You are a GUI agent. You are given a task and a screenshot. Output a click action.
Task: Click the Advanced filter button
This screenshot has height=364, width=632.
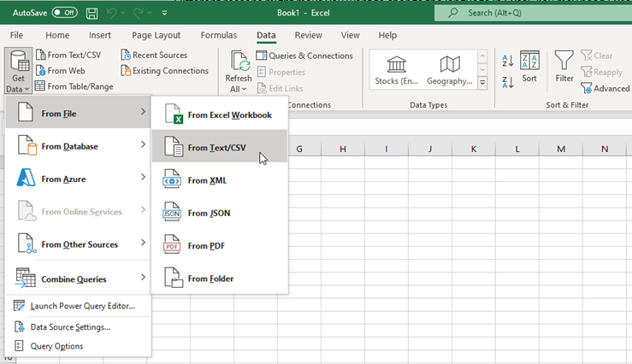pos(605,88)
